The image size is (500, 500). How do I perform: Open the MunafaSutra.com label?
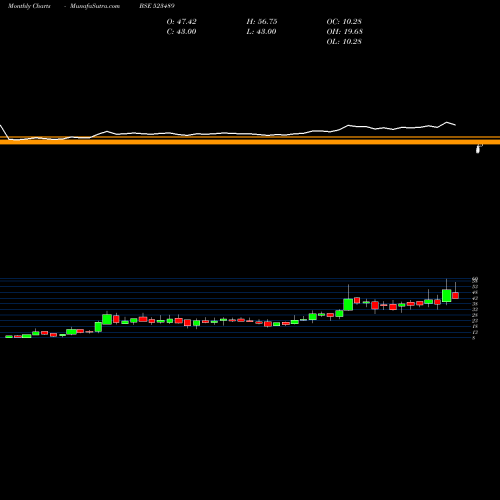(x=95, y=6)
